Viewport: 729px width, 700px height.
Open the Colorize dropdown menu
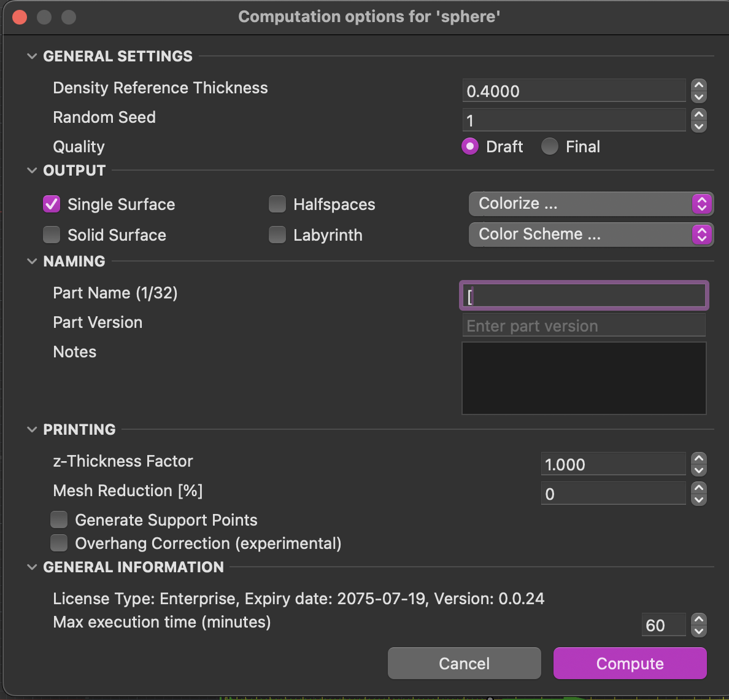click(590, 204)
